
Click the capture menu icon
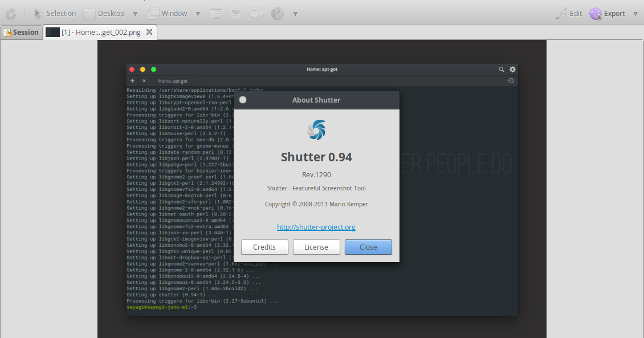(x=236, y=14)
